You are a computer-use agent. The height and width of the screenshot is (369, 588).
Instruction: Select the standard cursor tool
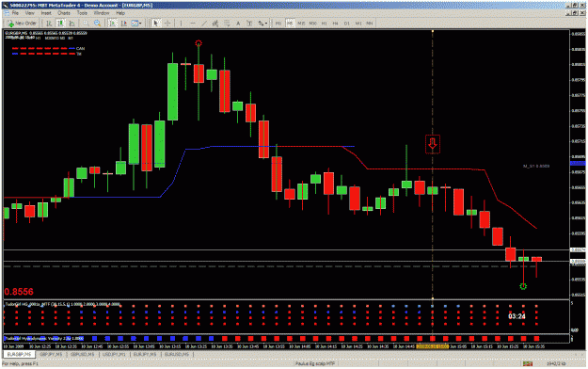pyautogui.click(x=156, y=24)
